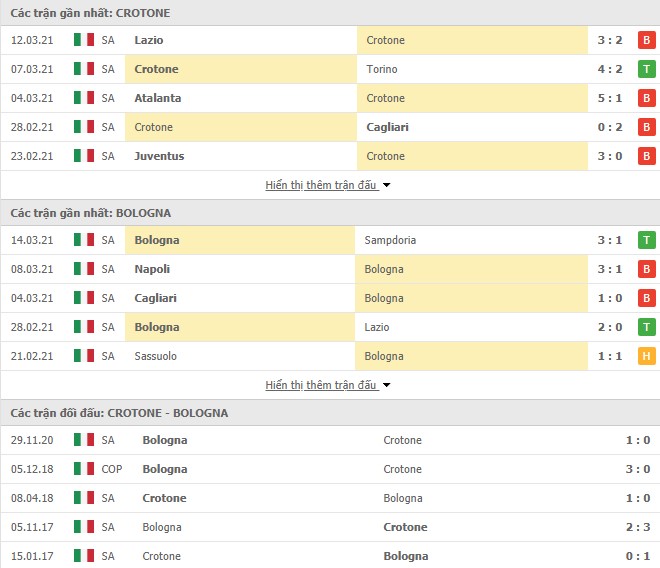
Task: Click Italy flag on the 05.12.18 COP match
Action: (x=84, y=469)
